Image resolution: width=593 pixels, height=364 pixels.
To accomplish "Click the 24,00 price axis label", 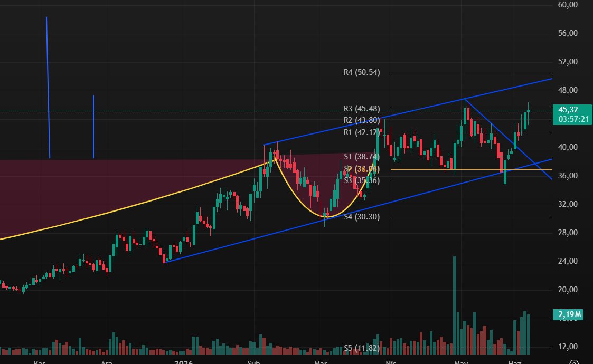I will click(568, 261).
